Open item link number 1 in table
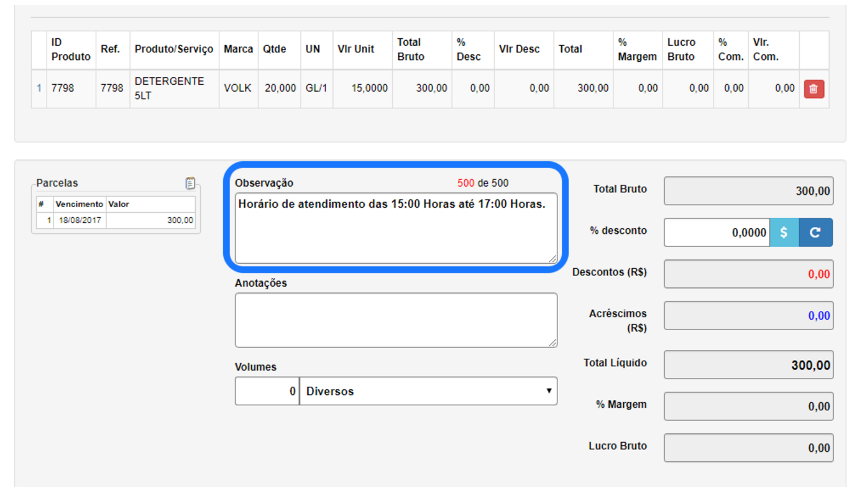868x497 pixels. [39, 89]
